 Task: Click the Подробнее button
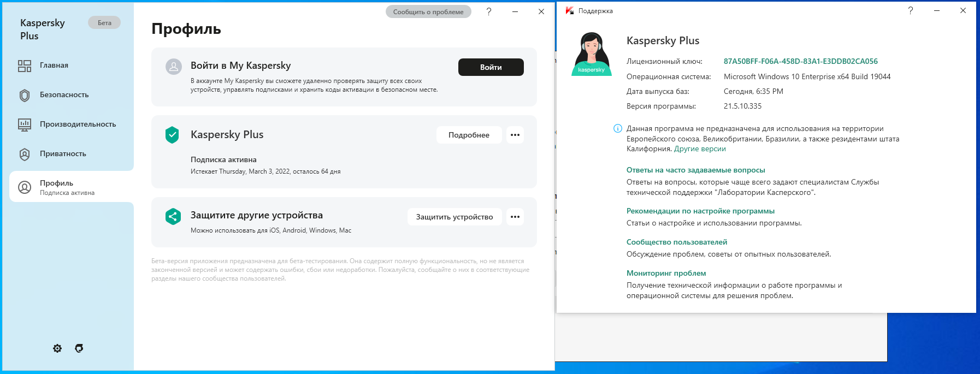[x=469, y=135]
